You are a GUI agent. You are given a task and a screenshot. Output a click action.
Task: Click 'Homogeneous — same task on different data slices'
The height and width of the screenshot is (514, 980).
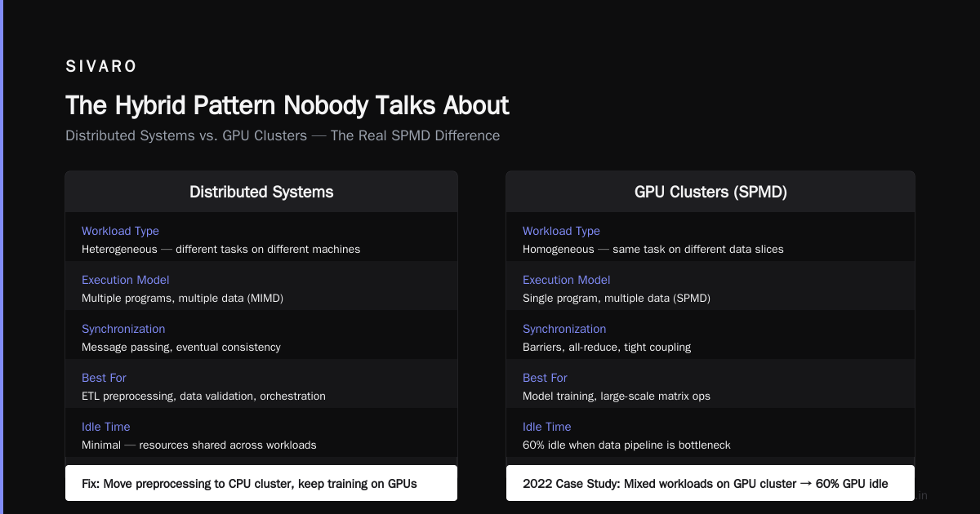(653, 249)
